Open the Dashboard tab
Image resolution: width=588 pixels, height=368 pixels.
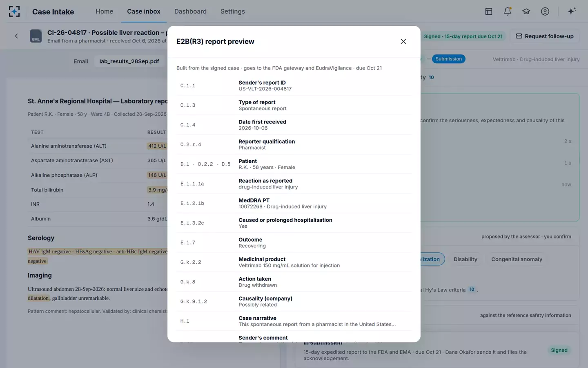click(190, 11)
